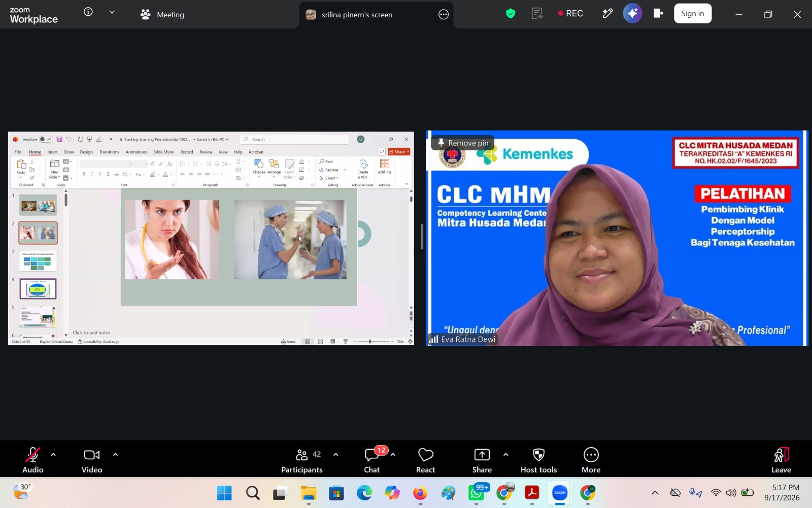Open the Chat panel with 12 unread
The width and height of the screenshot is (812, 508).
pyautogui.click(x=372, y=460)
